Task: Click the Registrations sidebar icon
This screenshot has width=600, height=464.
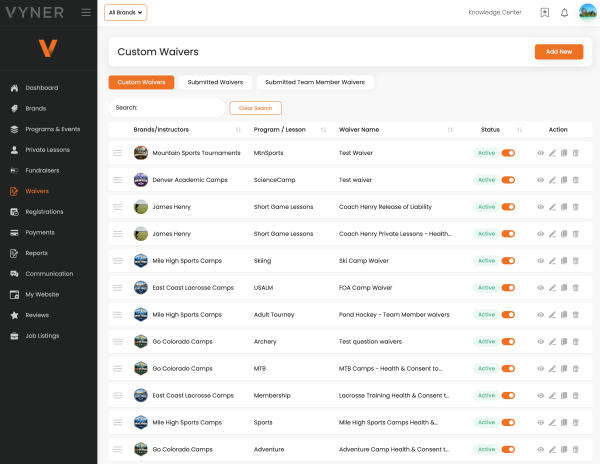Action: click(x=14, y=212)
